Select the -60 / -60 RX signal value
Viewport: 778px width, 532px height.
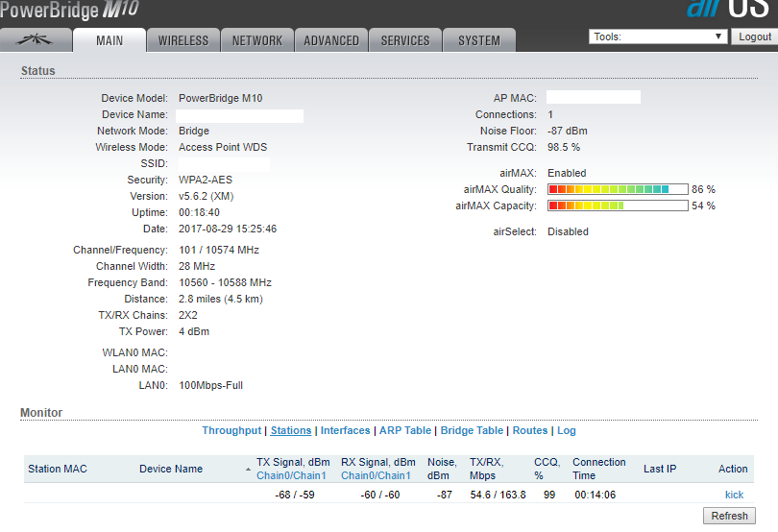(x=380, y=495)
